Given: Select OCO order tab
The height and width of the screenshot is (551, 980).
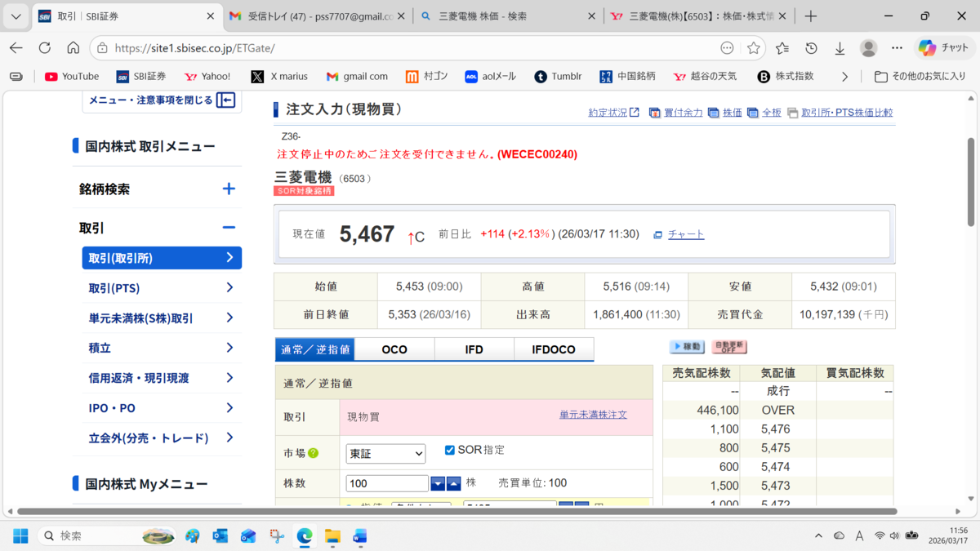Looking at the screenshot, I should pos(394,349).
